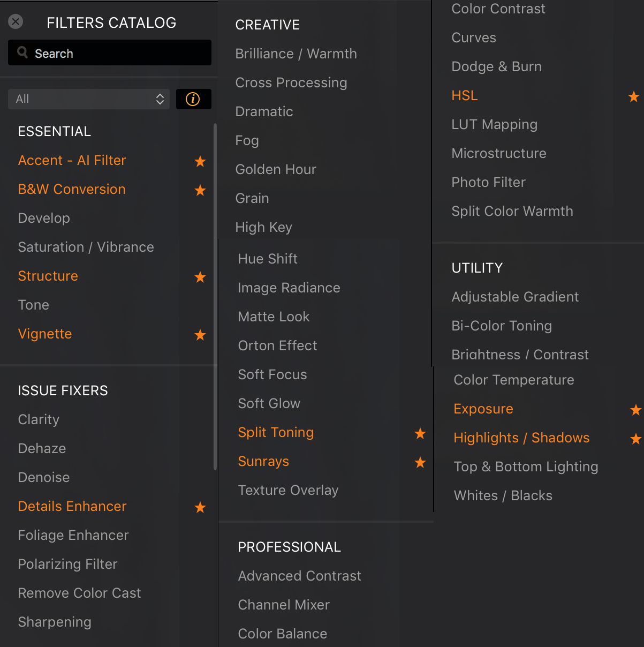This screenshot has height=647, width=644.
Task: Open the orange info icon button
Action: pyautogui.click(x=193, y=99)
